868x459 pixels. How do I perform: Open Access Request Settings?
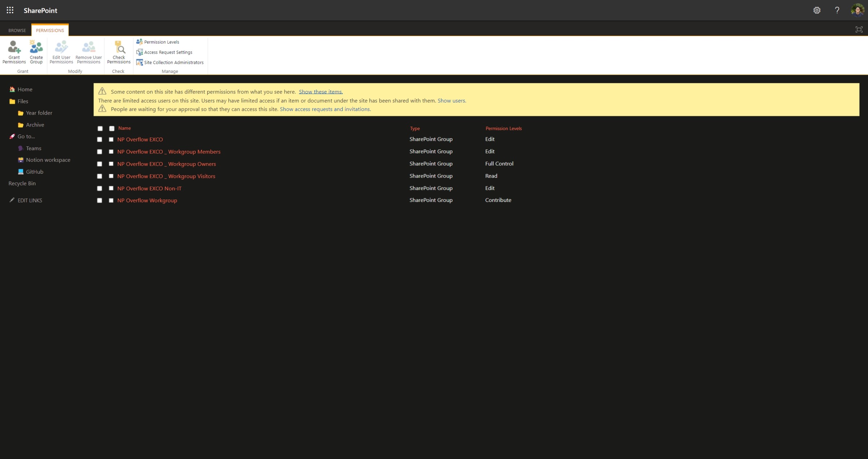pos(168,52)
